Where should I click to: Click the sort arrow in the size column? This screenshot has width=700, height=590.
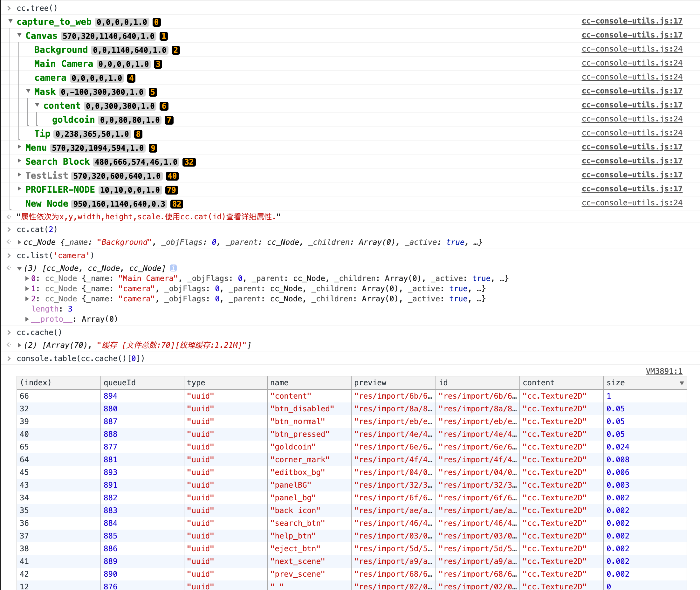point(682,383)
